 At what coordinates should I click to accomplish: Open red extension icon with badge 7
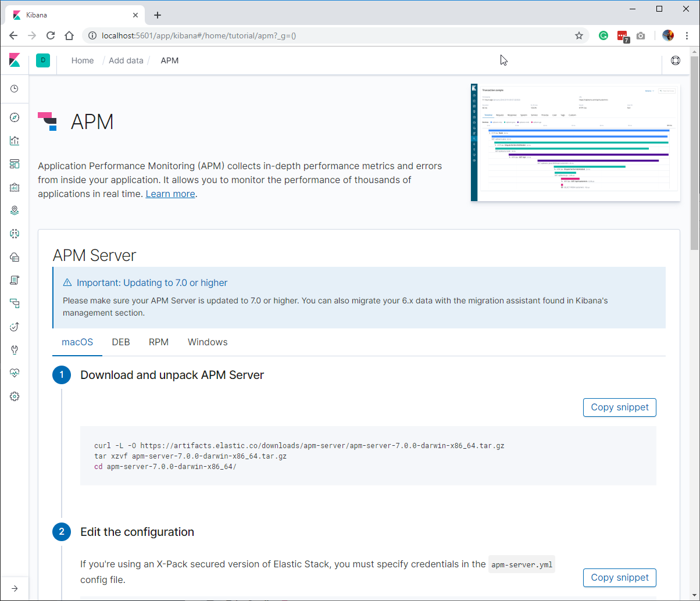click(x=623, y=36)
